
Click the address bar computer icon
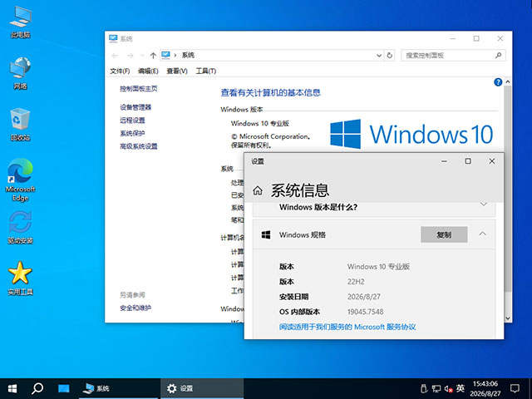pyautogui.click(x=165, y=55)
